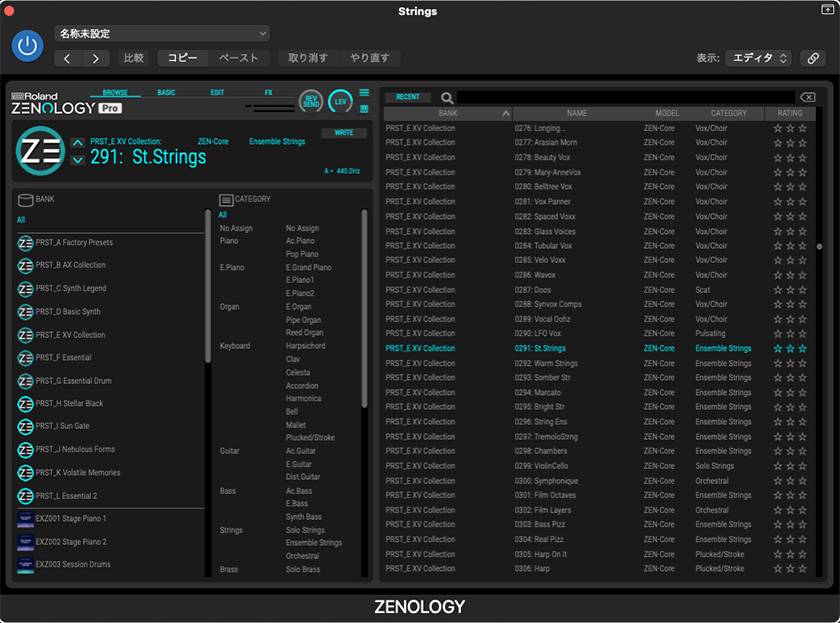Sort list by CATEGORY column header

729,113
